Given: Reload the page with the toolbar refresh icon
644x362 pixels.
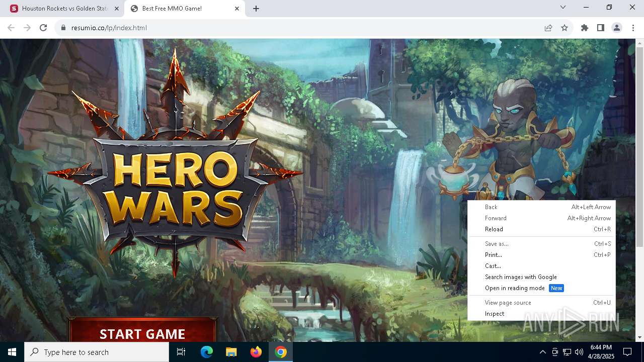Looking at the screenshot, I should 43,28.
